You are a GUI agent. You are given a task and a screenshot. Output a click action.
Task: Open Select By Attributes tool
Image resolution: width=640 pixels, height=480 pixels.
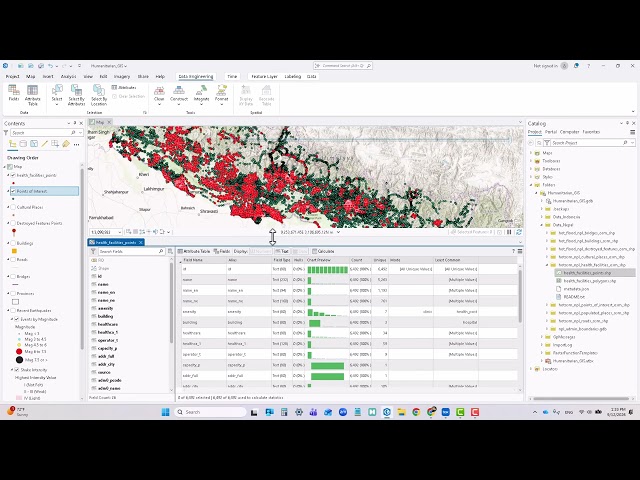pos(76,95)
